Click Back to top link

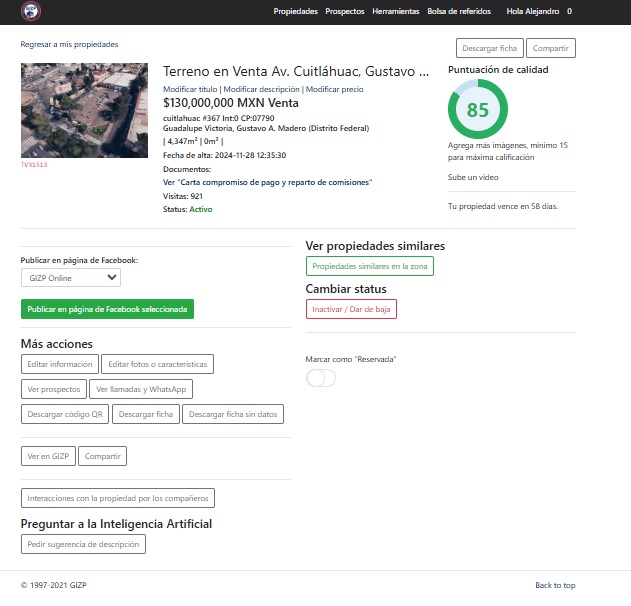(x=555, y=586)
